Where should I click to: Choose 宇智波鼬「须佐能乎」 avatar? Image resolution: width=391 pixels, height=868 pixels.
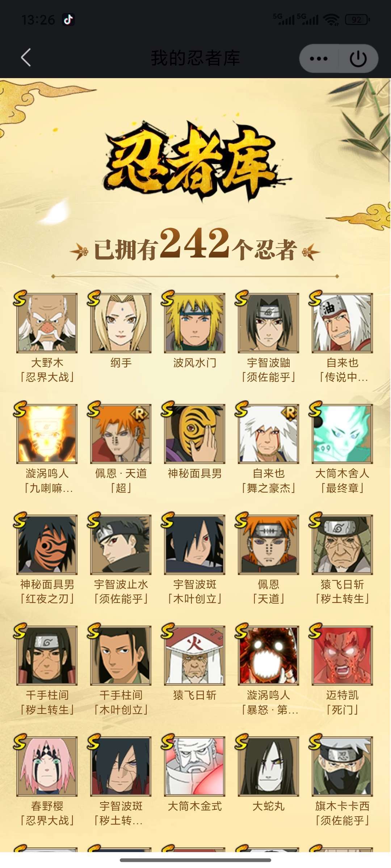click(269, 323)
